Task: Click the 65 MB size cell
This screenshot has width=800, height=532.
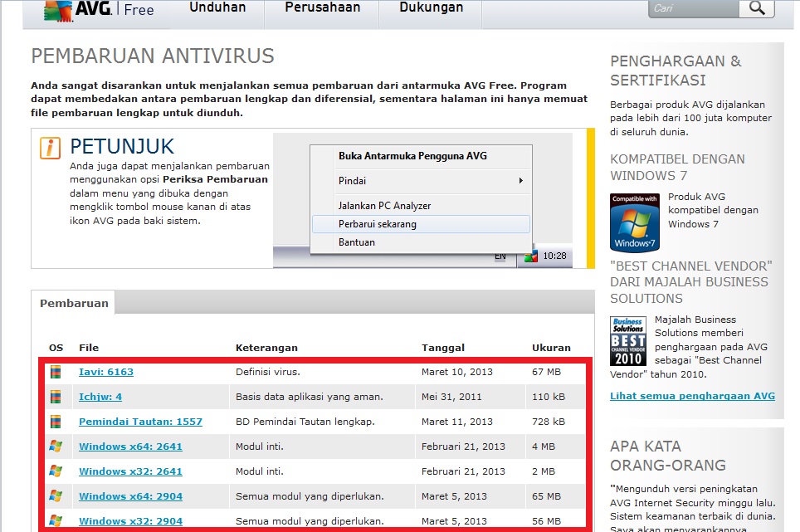Action: pos(546,495)
